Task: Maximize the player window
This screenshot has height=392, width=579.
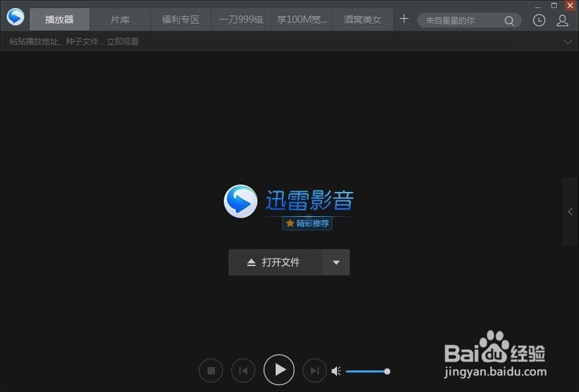Action: [x=554, y=5]
